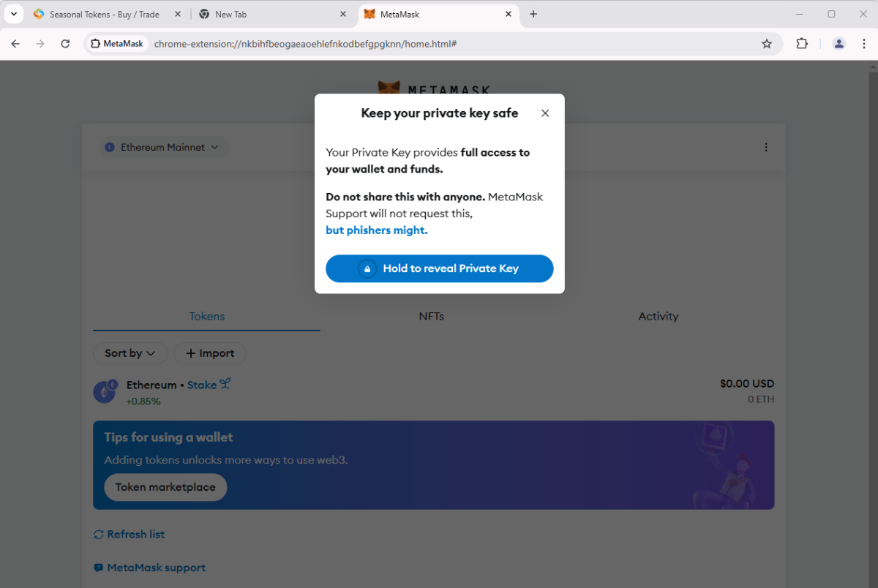Open the MetaMask support link
The image size is (878, 588).
[x=156, y=568]
